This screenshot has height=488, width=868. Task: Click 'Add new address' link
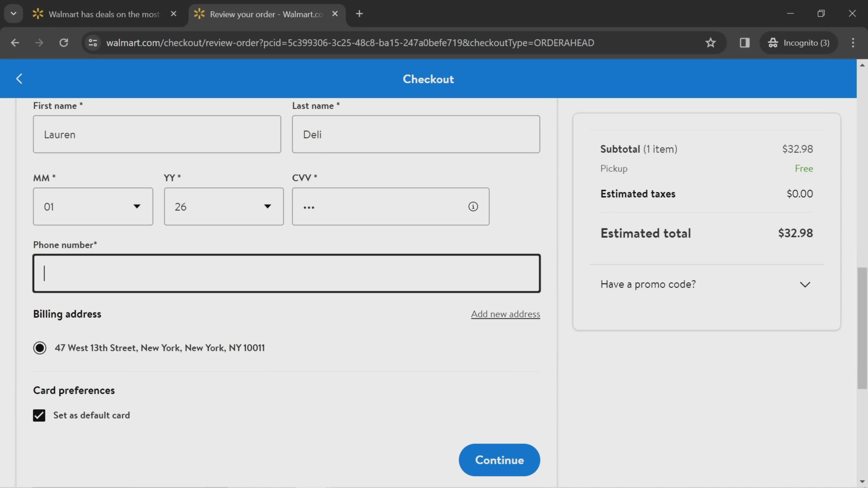(505, 314)
